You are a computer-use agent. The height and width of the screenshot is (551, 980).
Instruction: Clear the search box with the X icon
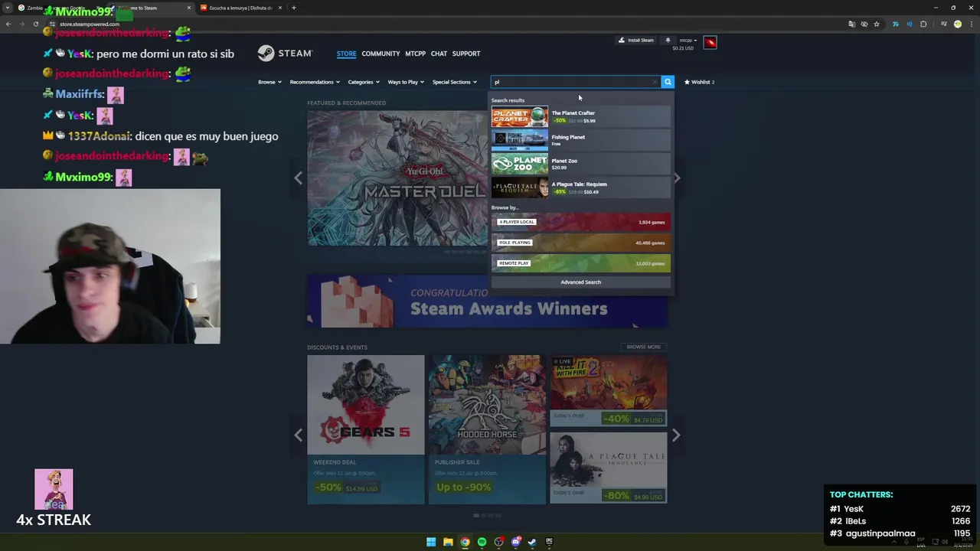pyautogui.click(x=655, y=82)
